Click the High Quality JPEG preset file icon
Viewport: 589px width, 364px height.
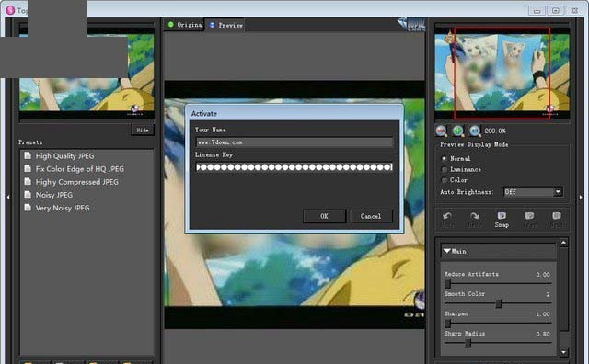click(x=28, y=155)
